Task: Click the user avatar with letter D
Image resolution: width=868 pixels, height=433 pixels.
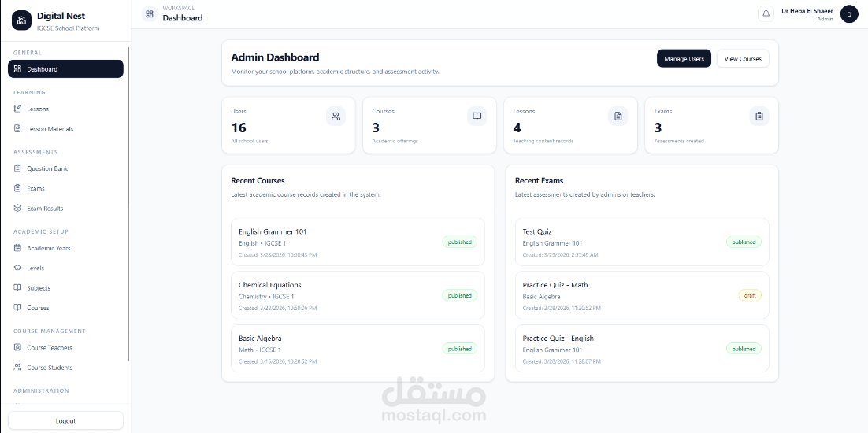Action: (849, 14)
